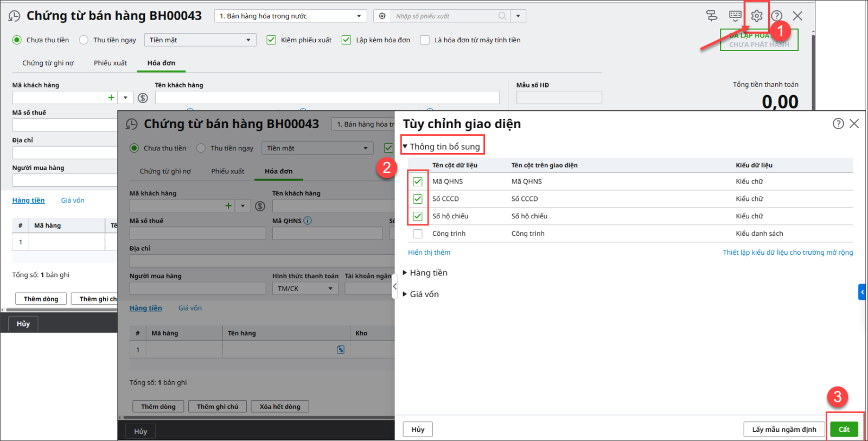Open the TM/CK payment form dropdown

pos(305,288)
